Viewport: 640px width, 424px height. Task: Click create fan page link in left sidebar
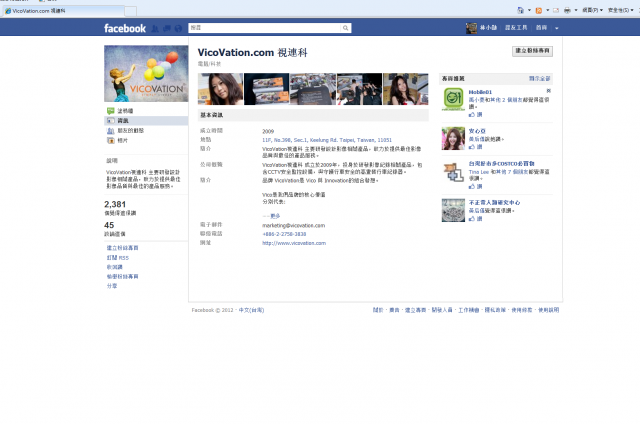coord(122,248)
